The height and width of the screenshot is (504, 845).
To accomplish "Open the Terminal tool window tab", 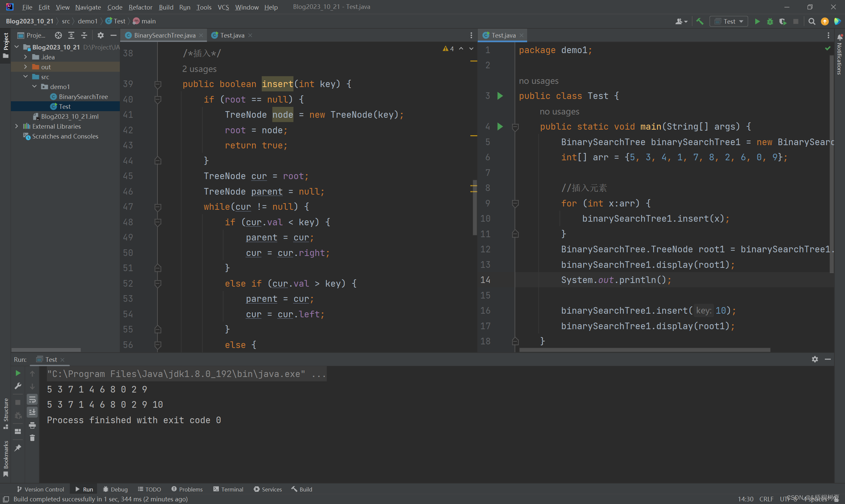I will pyautogui.click(x=228, y=489).
